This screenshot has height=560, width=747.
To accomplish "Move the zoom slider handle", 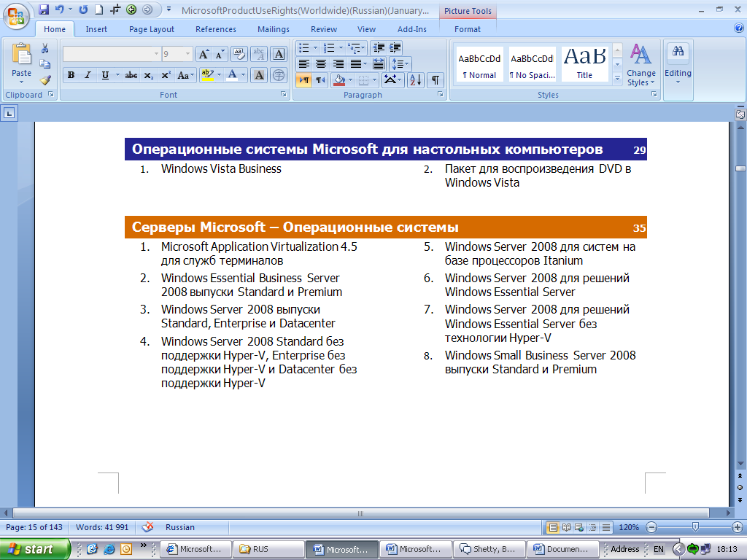I will point(695,527).
